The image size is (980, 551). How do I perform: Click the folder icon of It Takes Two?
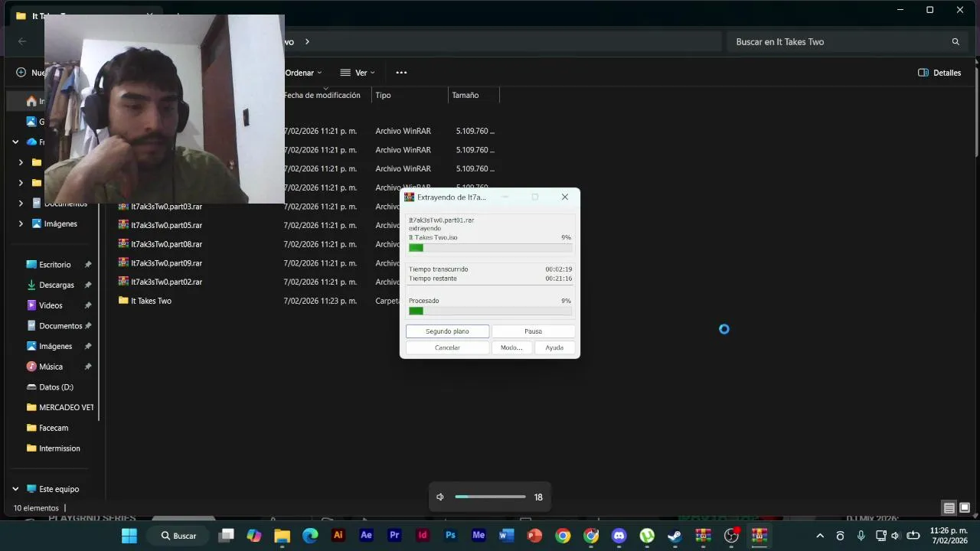(x=123, y=301)
